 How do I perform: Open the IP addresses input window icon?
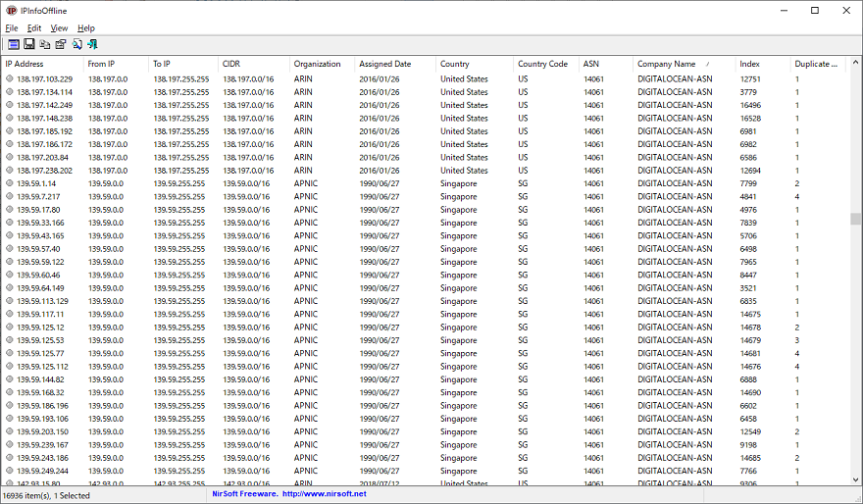[14, 44]
